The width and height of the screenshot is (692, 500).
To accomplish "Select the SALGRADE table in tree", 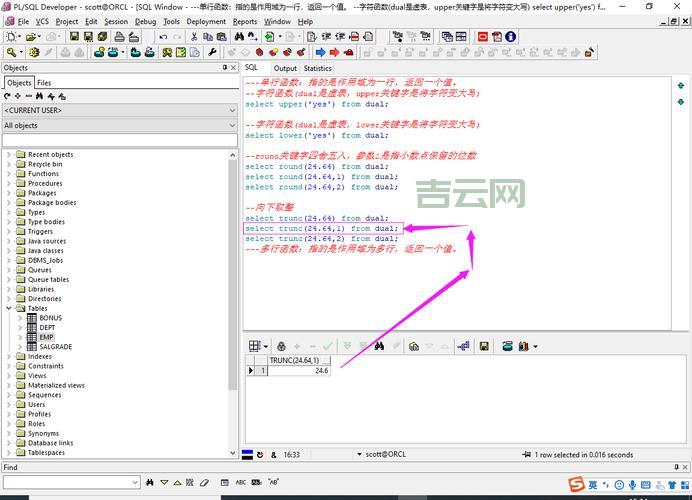I will pyautogui.click(x=55, y=346).
